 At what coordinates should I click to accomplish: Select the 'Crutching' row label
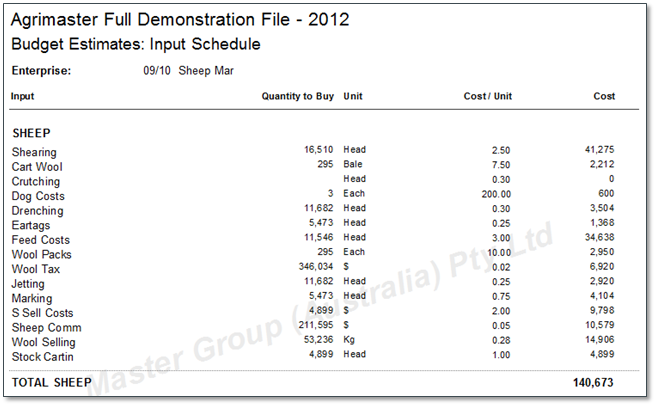pos(36,182)
